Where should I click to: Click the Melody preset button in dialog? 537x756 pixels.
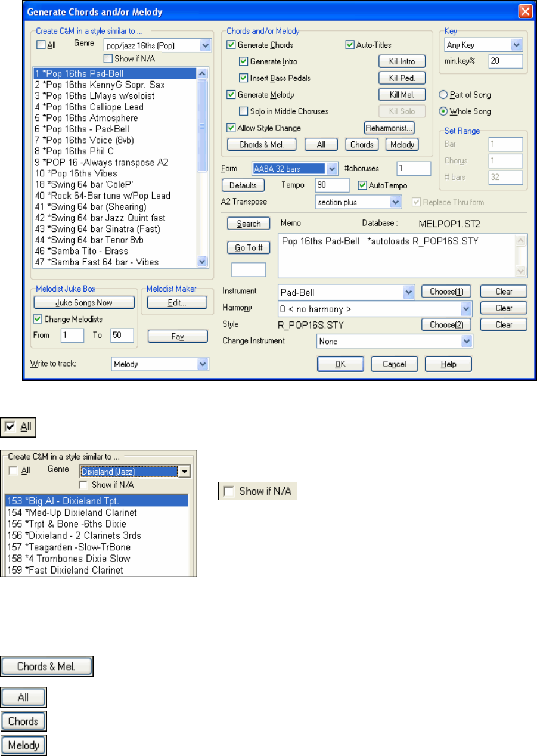pos(402,144)
